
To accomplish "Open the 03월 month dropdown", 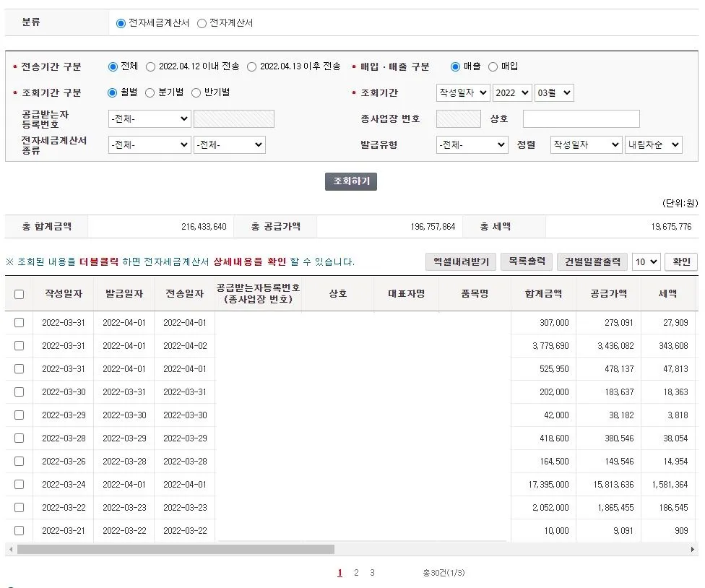I will [x=553, y=92].
